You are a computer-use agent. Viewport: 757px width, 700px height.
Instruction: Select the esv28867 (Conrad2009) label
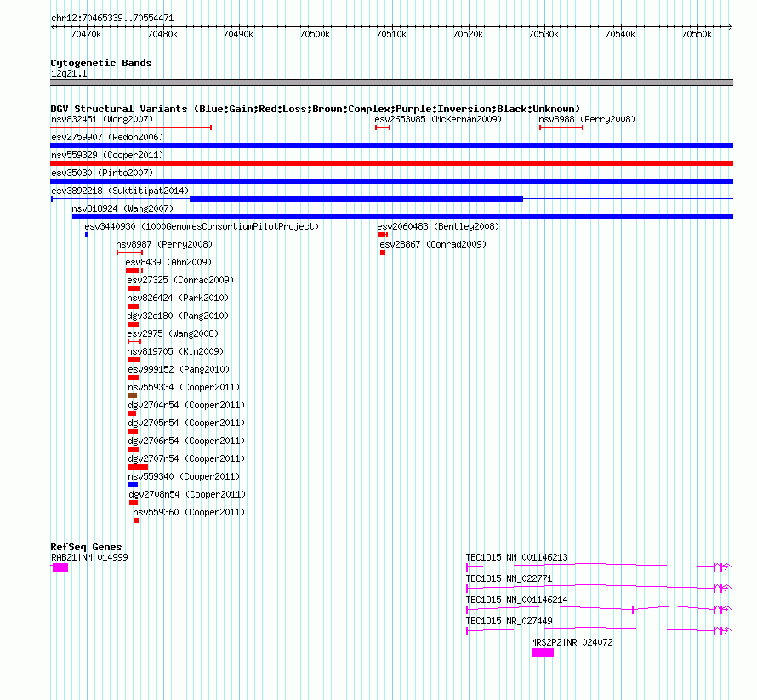pyautogui.click(x=433, y=244)
